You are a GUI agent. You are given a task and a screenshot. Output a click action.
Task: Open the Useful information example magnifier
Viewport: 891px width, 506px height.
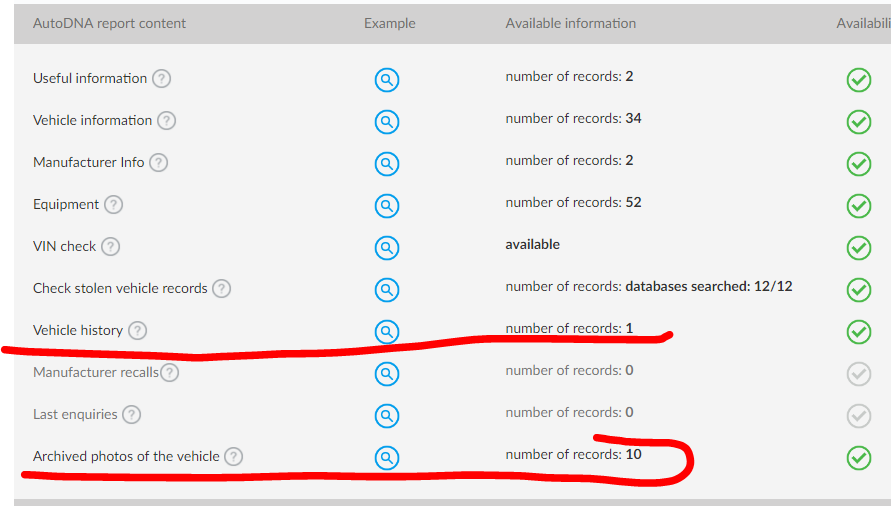(x=387, y=80)
